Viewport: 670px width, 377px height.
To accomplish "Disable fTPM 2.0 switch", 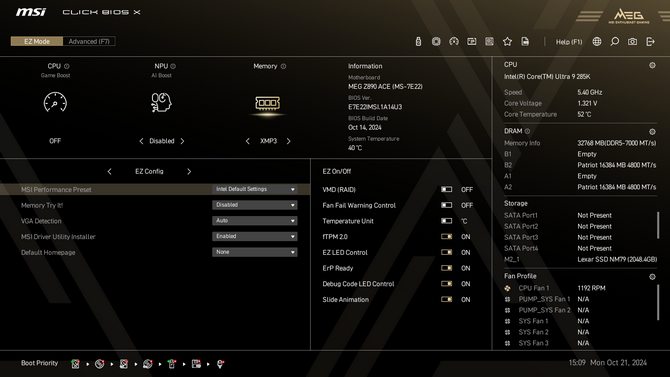I will coord(447,236).
